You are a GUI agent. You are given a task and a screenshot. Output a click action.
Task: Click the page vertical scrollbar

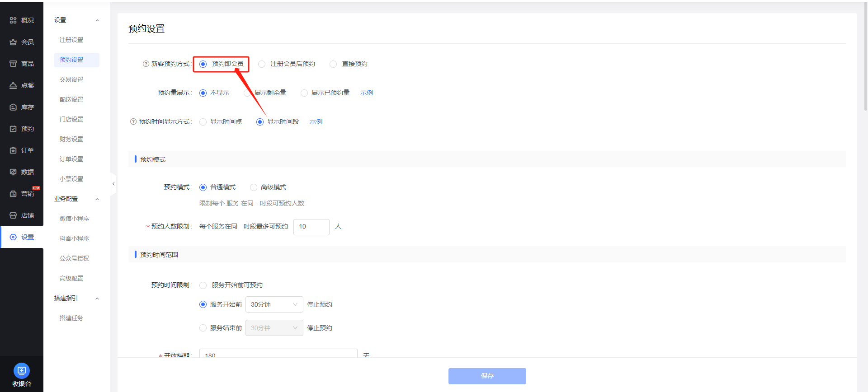pos(865,56)
